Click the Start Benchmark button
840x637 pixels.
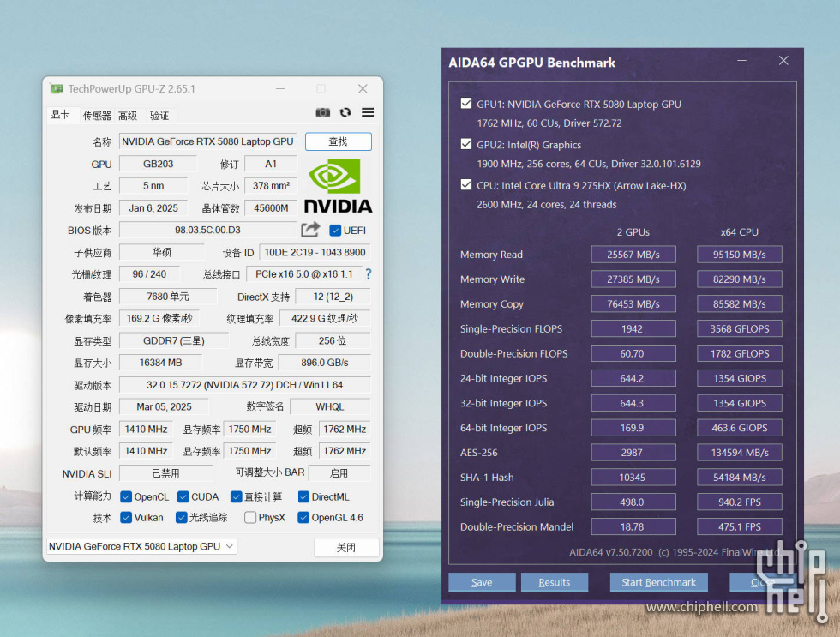point(658,582)
